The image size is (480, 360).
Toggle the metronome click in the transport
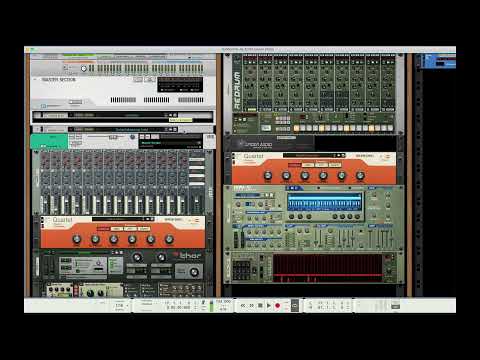pos(203,303)
